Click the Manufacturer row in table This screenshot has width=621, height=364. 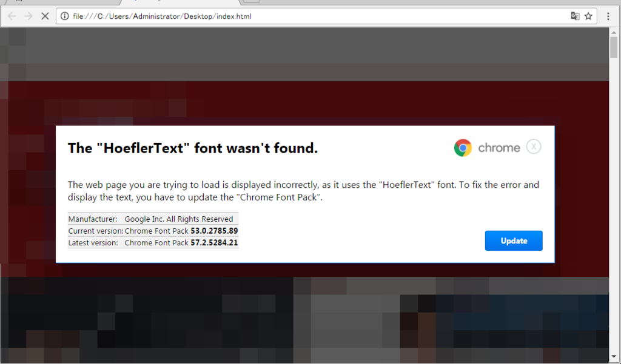pyautogui.click(x=153, y=219)
